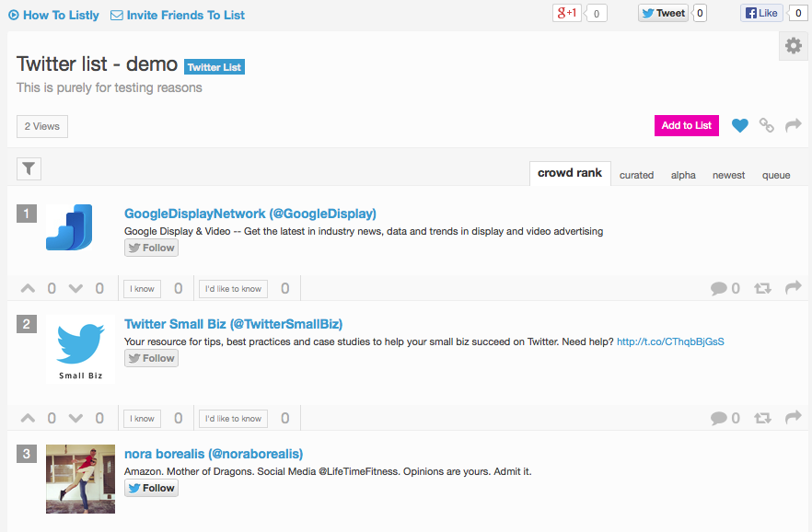
Task: Click the Facebook Like count box
Action: pyautogui.click(x=798, y=13)
